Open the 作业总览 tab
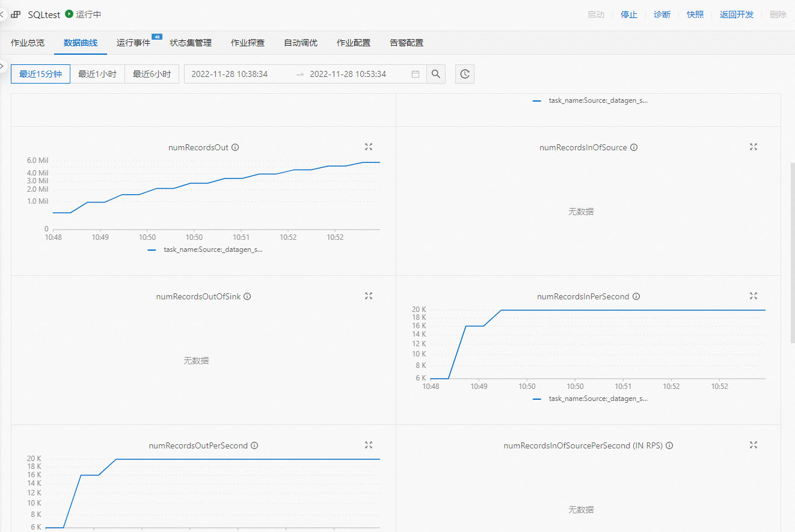The width and height of the screenshot is (795, 532). pos(28,43)
